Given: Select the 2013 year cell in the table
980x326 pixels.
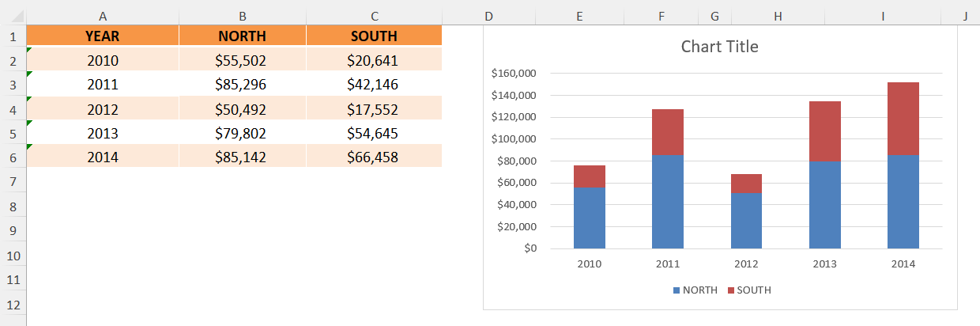Looking at the screenshot, I should click(103, 134).
